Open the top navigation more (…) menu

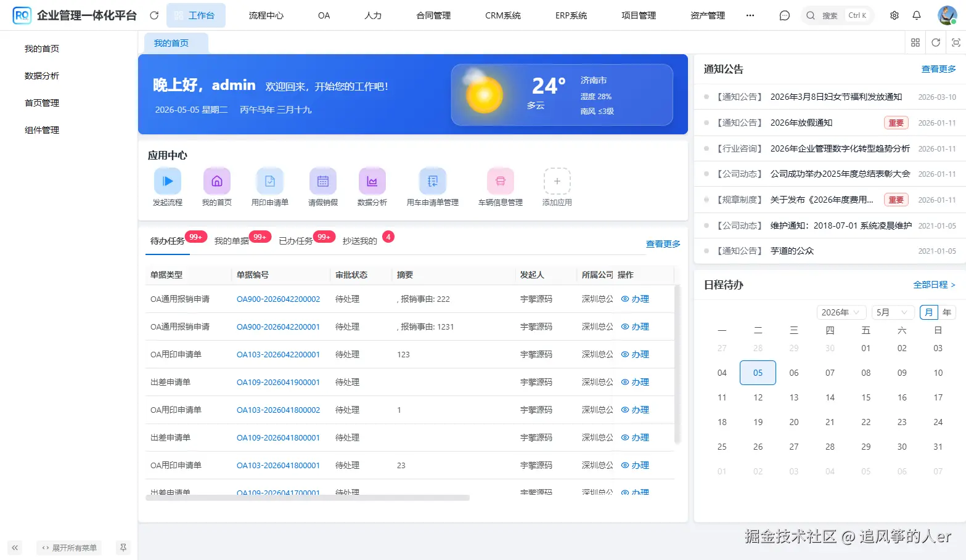[750, 15]
